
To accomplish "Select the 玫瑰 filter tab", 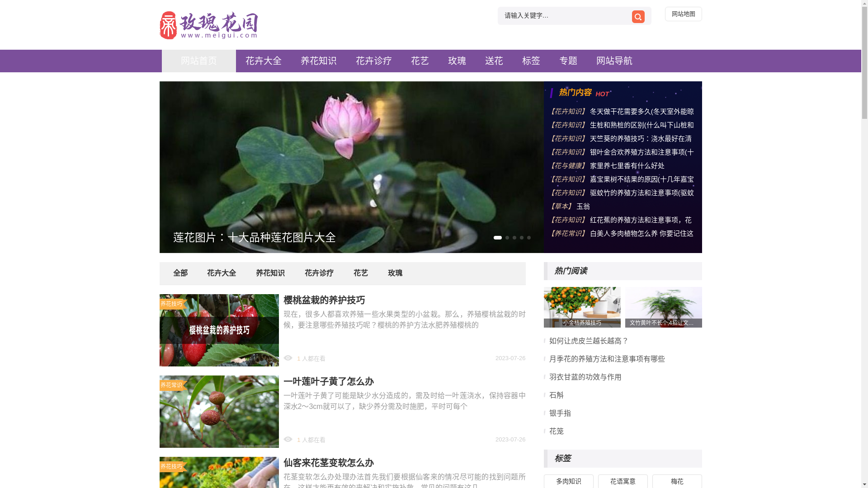I will pos(395,273).
